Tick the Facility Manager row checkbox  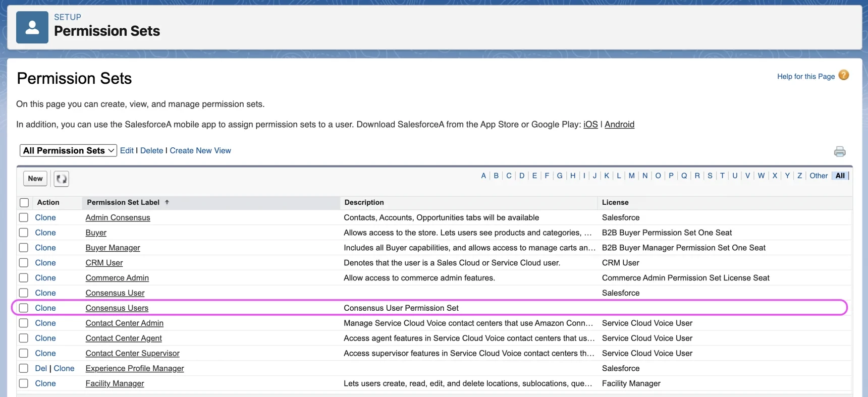click(24, 383)
